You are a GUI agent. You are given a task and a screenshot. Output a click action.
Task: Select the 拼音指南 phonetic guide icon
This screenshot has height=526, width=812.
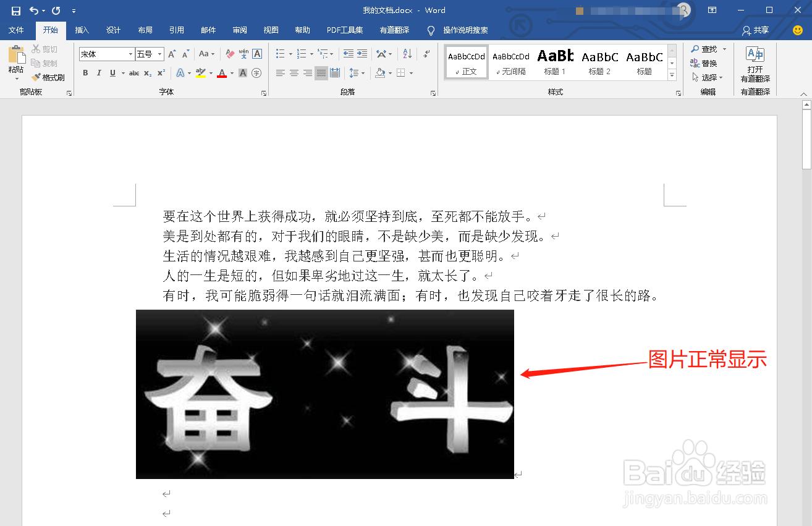243,54
